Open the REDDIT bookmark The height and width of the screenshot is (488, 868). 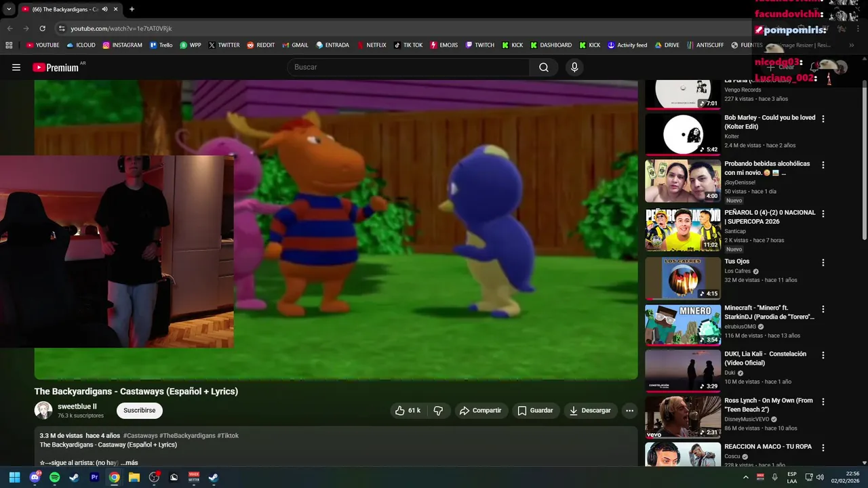pyautogui.click(x=260, y=45)
